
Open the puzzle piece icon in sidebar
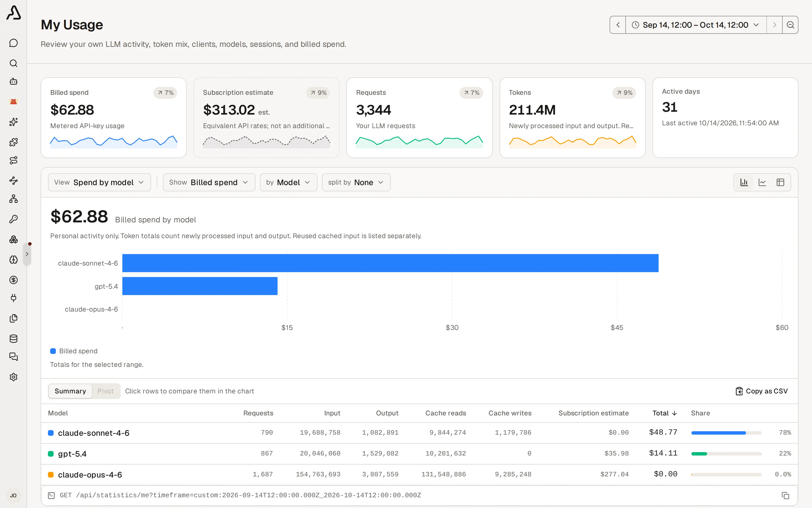14,142
